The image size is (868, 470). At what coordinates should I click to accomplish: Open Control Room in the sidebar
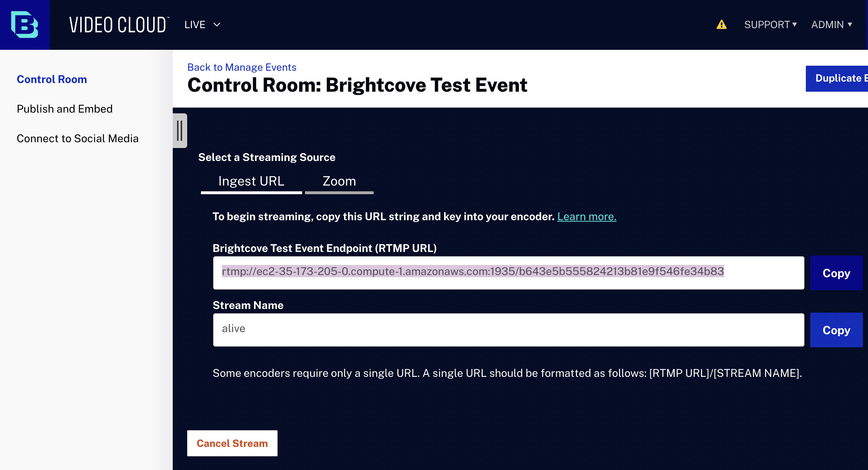click(x=52, y=79)
